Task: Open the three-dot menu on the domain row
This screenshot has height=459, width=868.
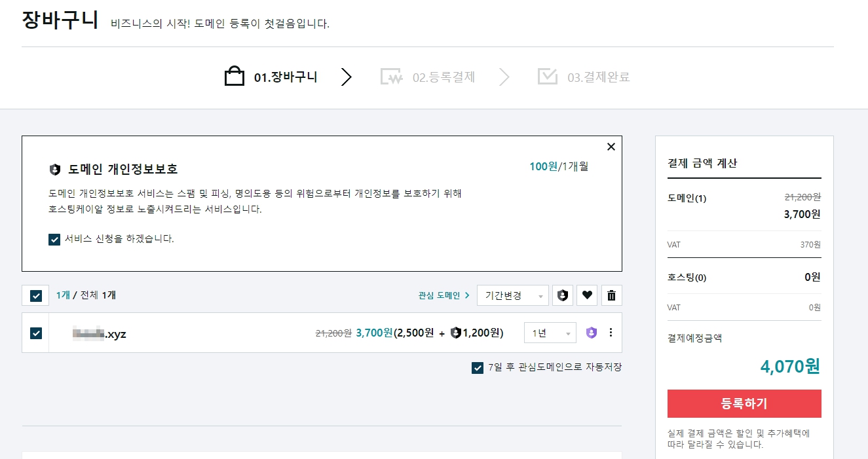Action: point(611,333)
